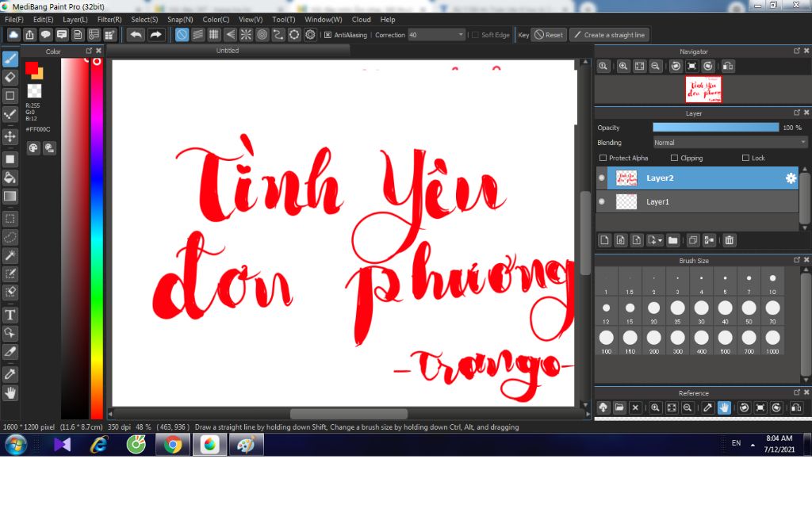Open image file in Reference panel

point(619,407)
